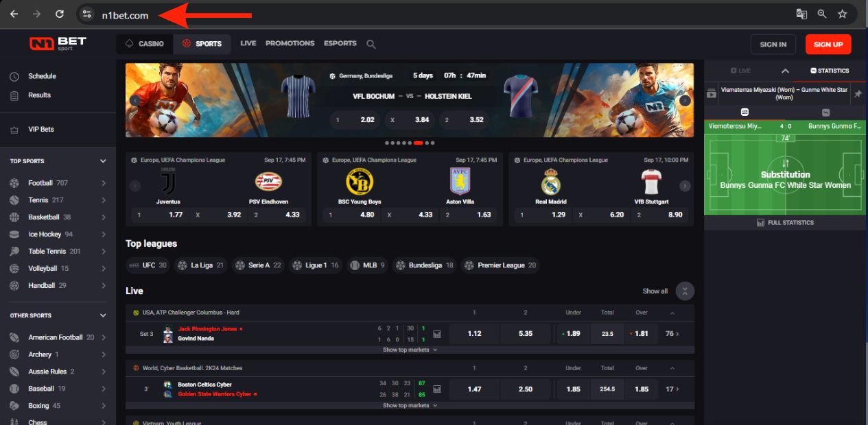Collapse the right panel with the up chevron

(x=786, y=71)
